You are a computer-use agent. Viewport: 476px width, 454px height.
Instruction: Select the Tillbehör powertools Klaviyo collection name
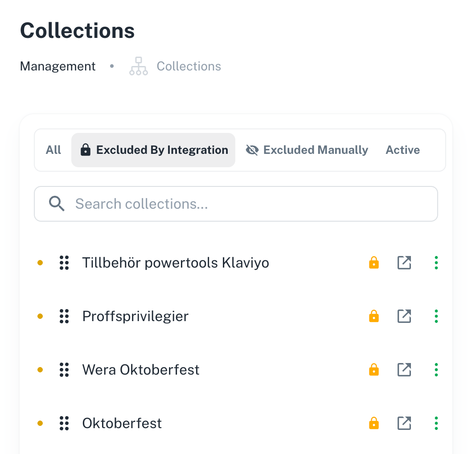(176, 263)
